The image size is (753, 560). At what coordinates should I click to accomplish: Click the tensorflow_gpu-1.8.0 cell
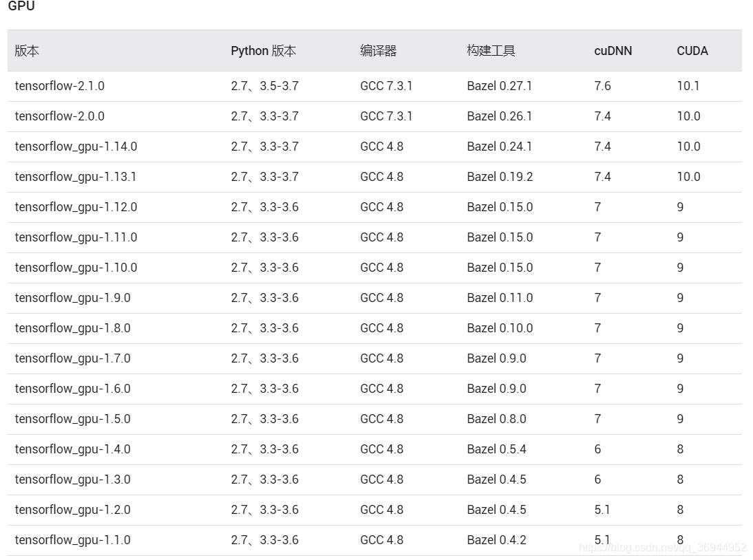(x=72, y=327)
